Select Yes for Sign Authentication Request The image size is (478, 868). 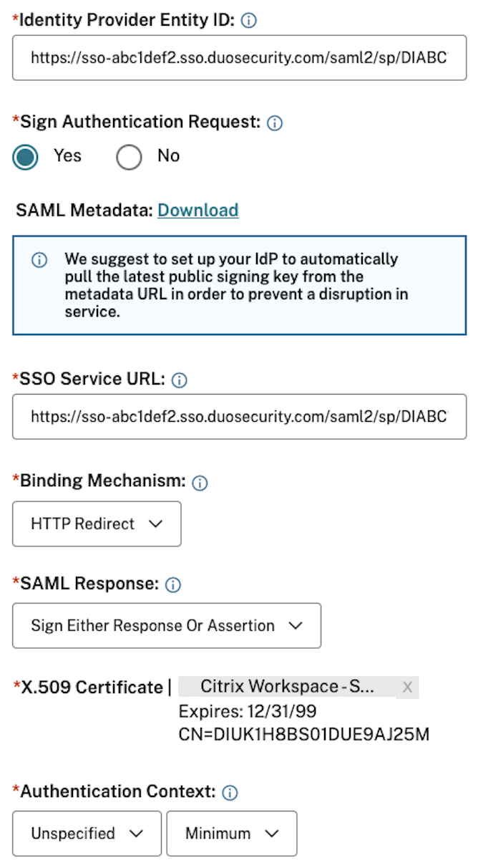(x=25, y=156)
